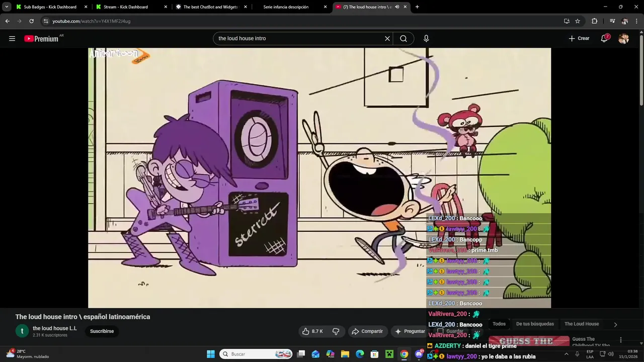The height and width of the screenshot is (362, 644).
Task: Open the loud house L.L channel avatar
Action: coord(22,331)
